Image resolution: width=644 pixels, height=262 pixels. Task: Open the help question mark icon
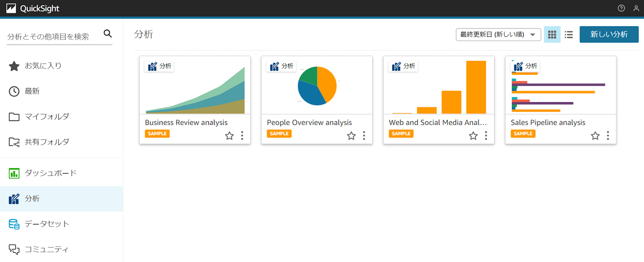pyautogui.click(x=621, y=8)
